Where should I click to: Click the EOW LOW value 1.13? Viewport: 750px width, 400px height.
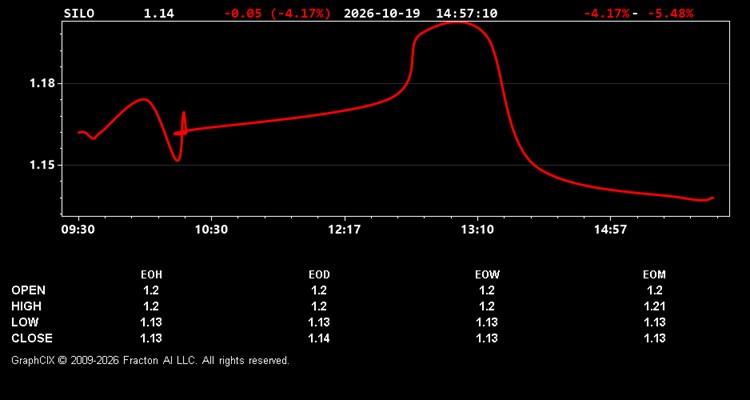point(487,322)
